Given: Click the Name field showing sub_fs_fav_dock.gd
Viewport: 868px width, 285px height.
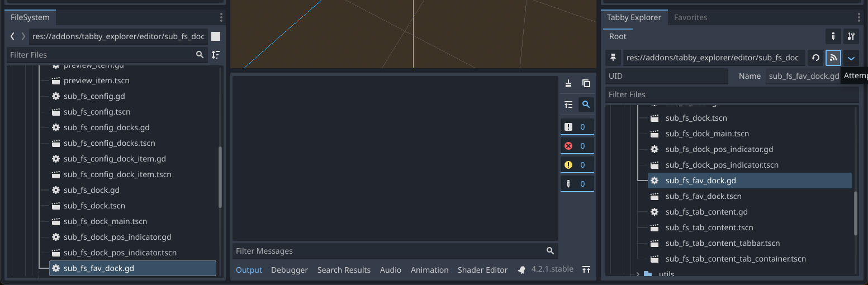Looking at the screenshot, I should pos(803,76).
